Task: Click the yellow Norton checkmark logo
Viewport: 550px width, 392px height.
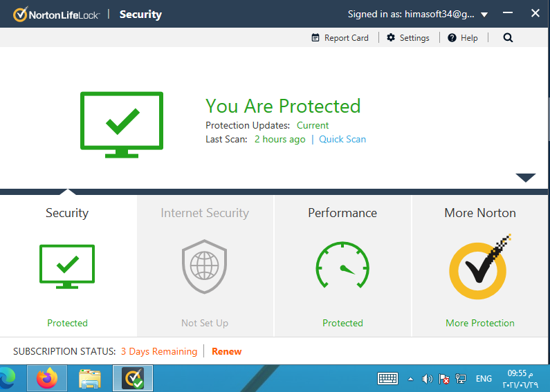Action: tap(479, 266)
